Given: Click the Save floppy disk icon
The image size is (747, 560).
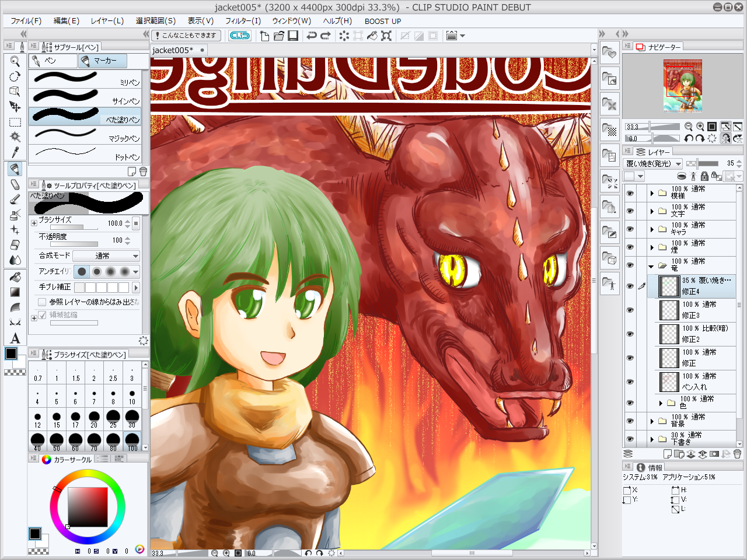Looking at the screenshot, I should (x=293, y=36).
